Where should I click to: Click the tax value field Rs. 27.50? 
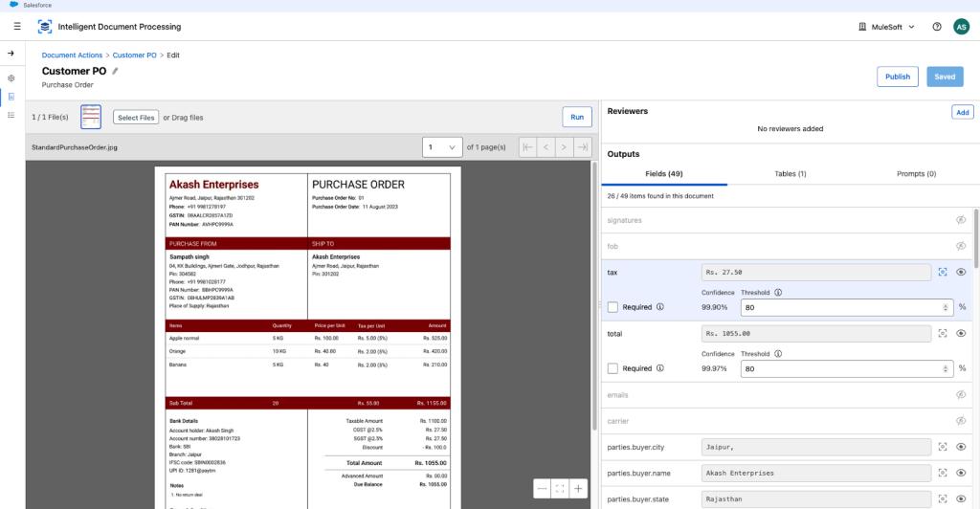coord(816,272)
